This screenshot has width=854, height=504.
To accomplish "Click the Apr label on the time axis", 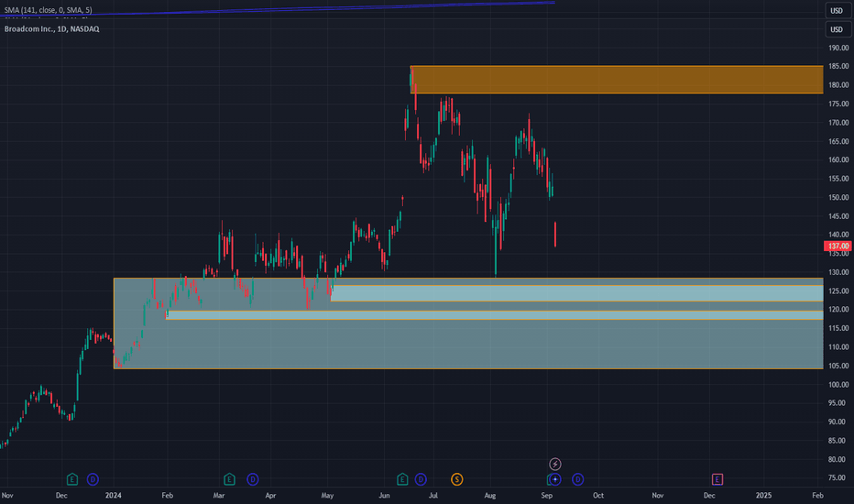I will pos(270,495).
